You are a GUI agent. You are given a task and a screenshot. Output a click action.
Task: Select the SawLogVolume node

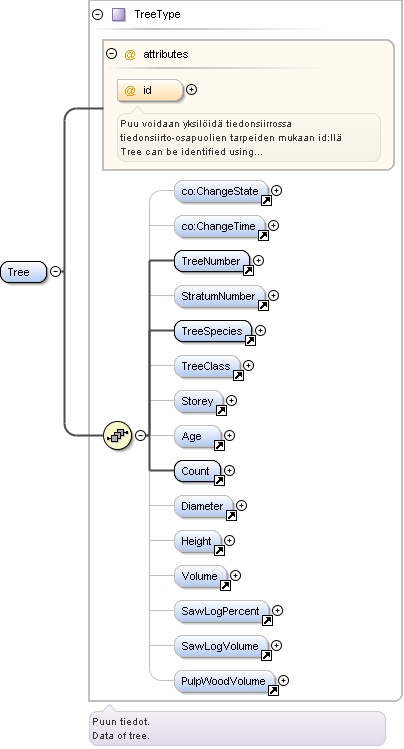(x=221, y=646)
